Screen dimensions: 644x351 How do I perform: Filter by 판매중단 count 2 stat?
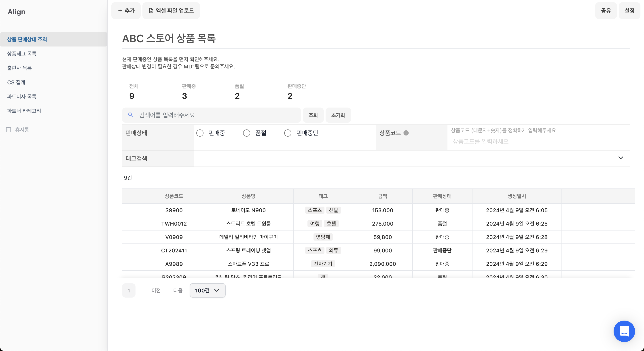[x=297, y=92]
